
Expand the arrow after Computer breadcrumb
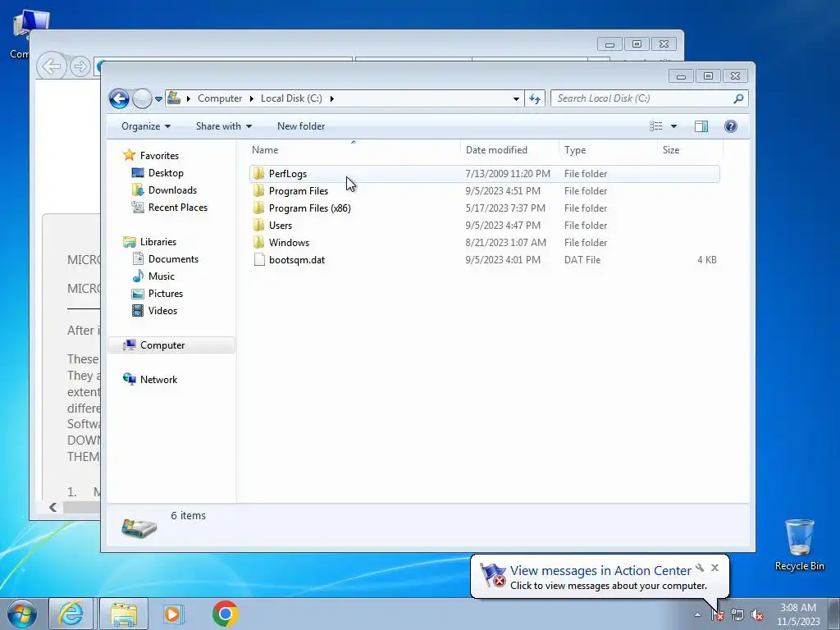[252, 98]
